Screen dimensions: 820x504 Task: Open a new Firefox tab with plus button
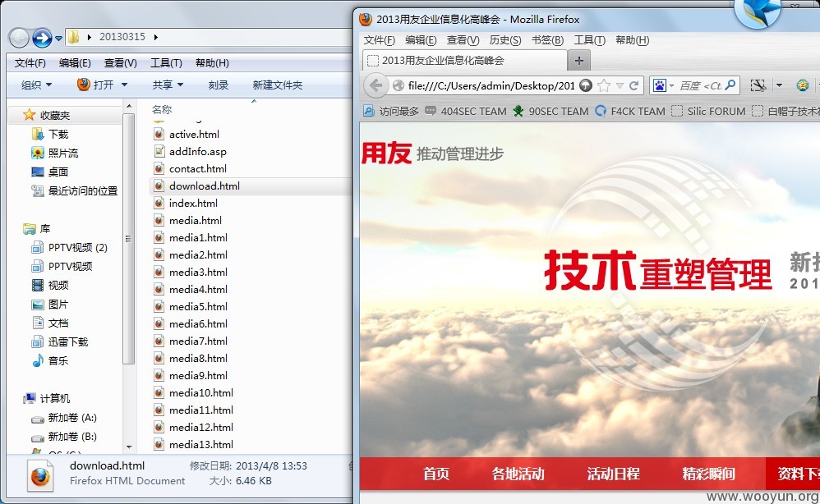click(579, 61)
